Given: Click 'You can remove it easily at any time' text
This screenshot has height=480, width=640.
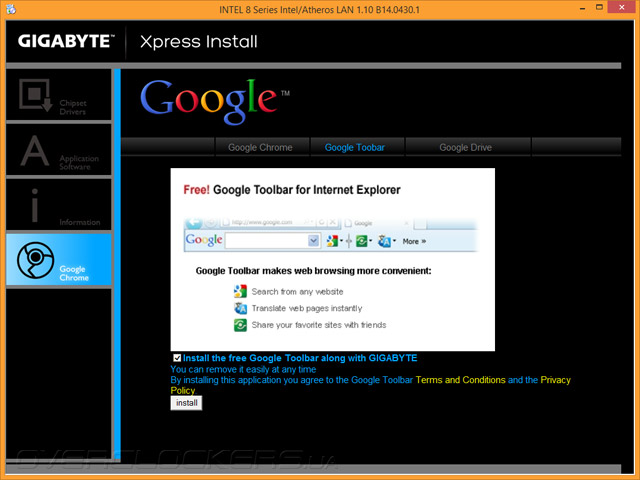Looking at the screenshot, I should (243, 369).
